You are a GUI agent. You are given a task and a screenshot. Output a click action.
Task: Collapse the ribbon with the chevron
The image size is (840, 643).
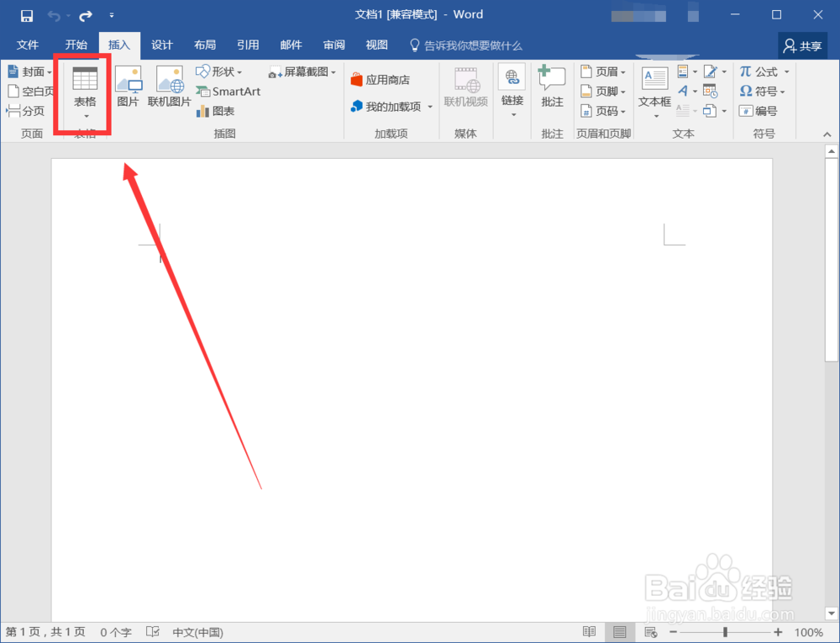point(827,134)
